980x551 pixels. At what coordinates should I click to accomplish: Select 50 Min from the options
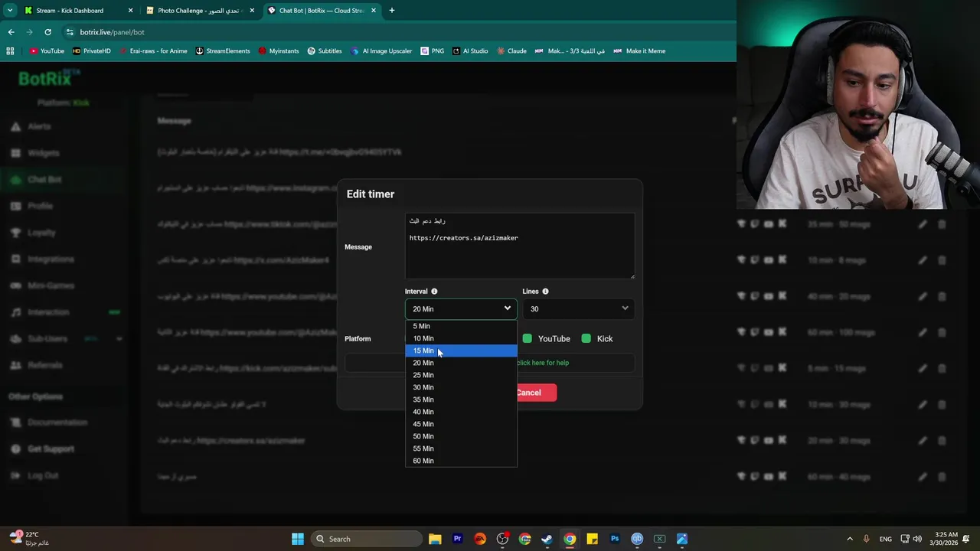pos(461,436)
